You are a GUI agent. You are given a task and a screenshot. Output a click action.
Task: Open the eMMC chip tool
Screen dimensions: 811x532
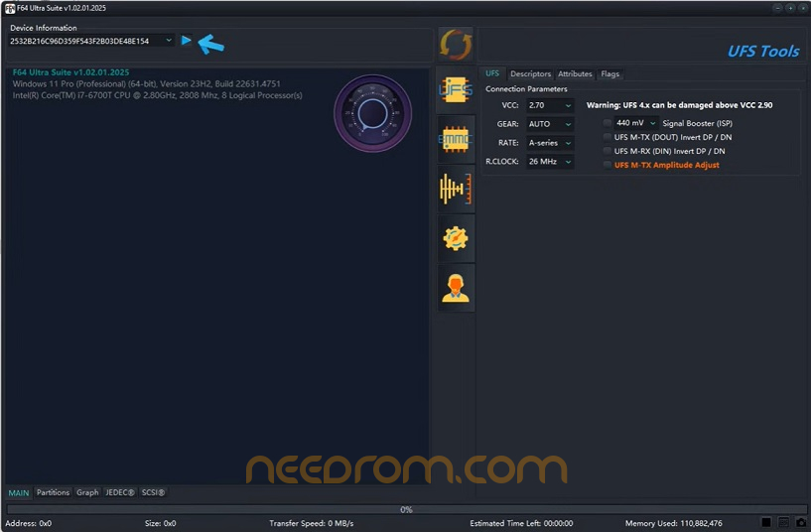[x=457, y=140]
